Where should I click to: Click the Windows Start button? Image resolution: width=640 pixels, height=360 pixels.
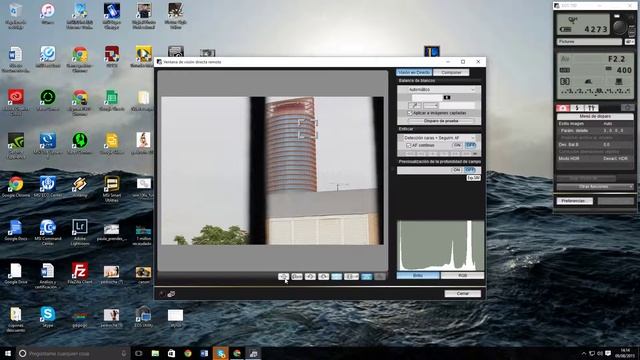pyautogui.click(x=8, y=353)
